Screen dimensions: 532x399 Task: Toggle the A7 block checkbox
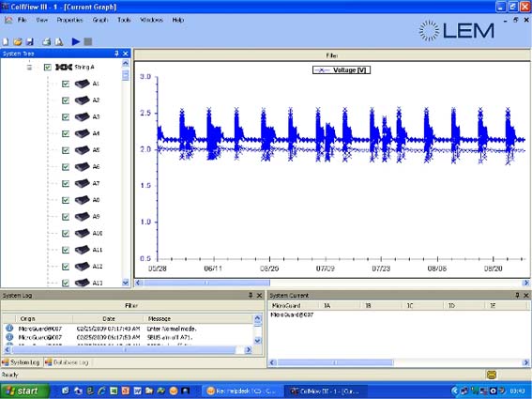point(66,183)
